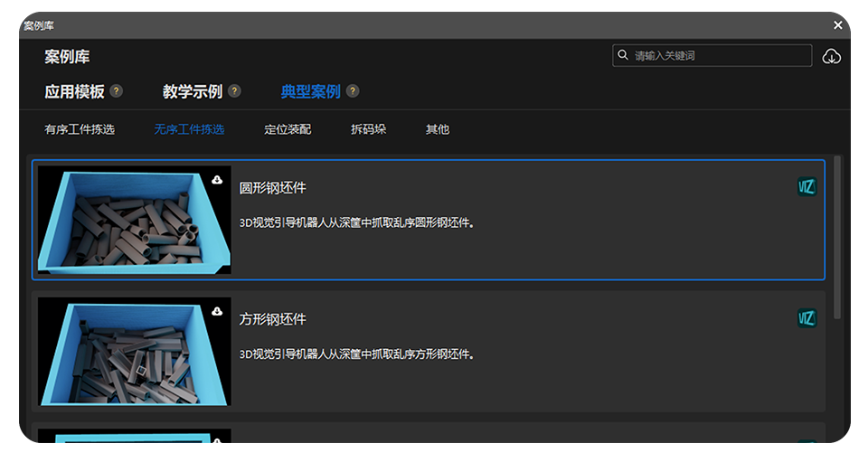The image size is (868, 453).
Task: Switch to the 应用模板 tab
Action: (x=74, y=91)
